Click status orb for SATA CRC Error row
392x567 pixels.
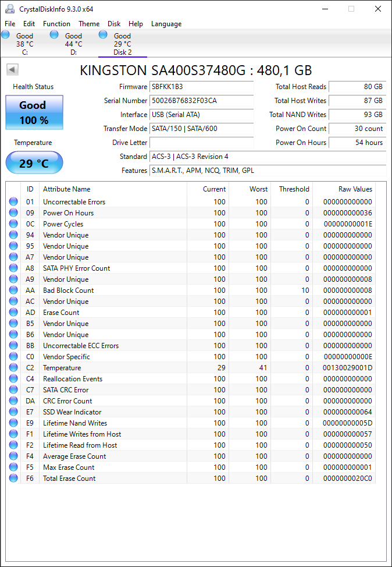13,389
